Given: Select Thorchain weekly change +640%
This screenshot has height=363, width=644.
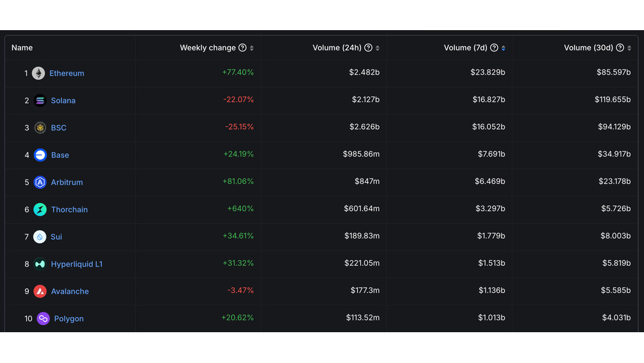Looking at the screenshot, I should pyautogui.click(x=241, y=208).
